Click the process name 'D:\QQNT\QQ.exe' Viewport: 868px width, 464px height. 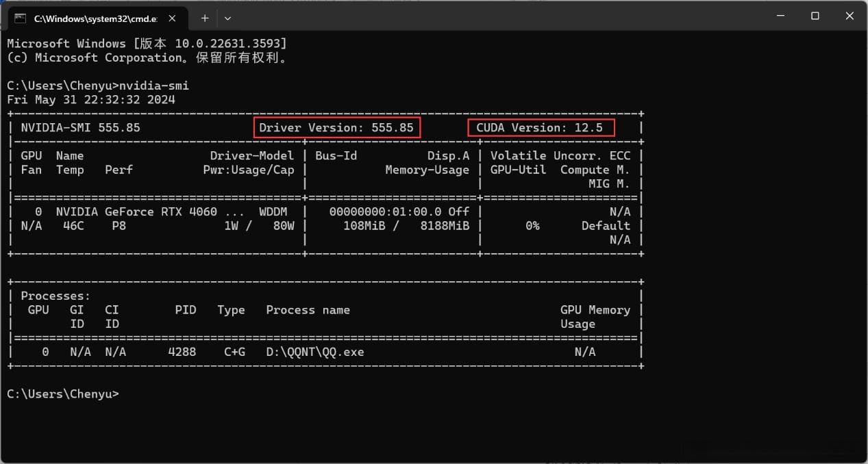coord(315,352)
